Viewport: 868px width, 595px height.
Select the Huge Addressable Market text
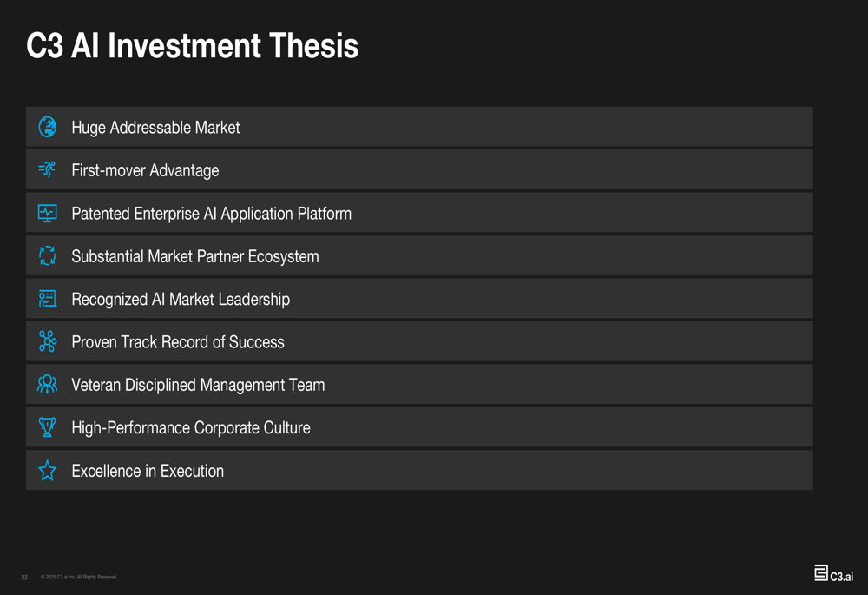(x=155, y=128)
